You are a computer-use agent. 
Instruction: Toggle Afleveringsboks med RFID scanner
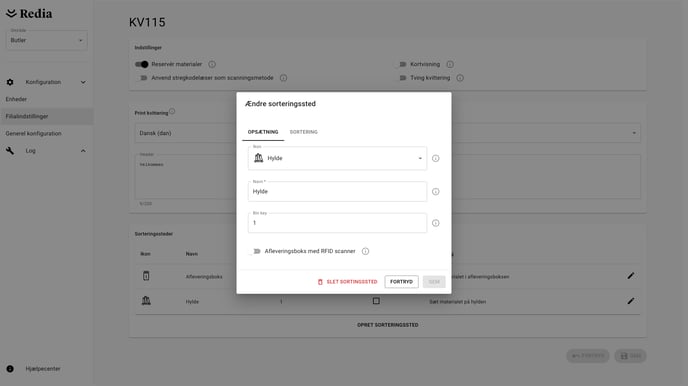point(255,251)
